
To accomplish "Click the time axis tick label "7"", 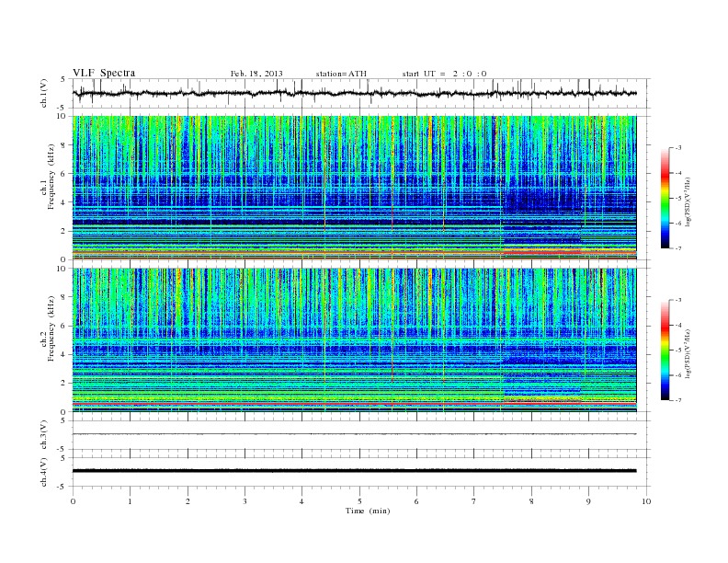I will [473, 501].
